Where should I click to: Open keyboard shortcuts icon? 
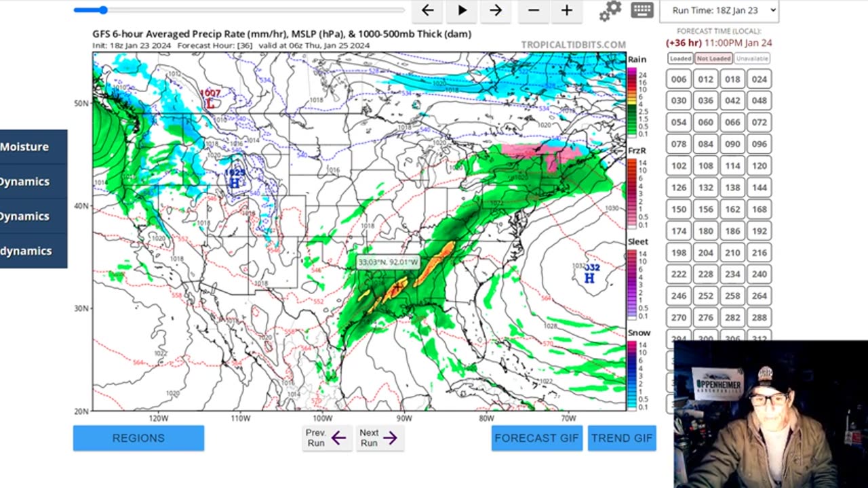[x=642, y=9]
